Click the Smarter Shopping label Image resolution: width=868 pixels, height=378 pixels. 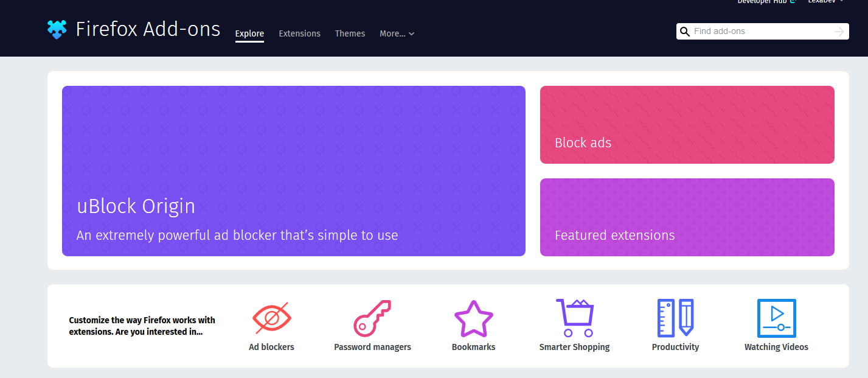coord(574,347)
